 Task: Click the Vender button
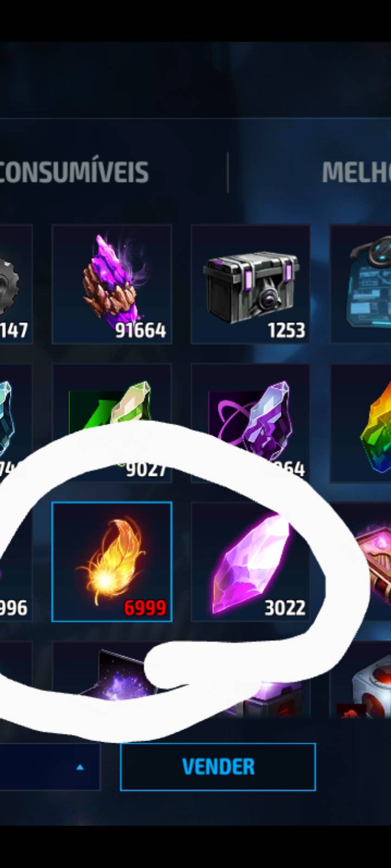218,767
